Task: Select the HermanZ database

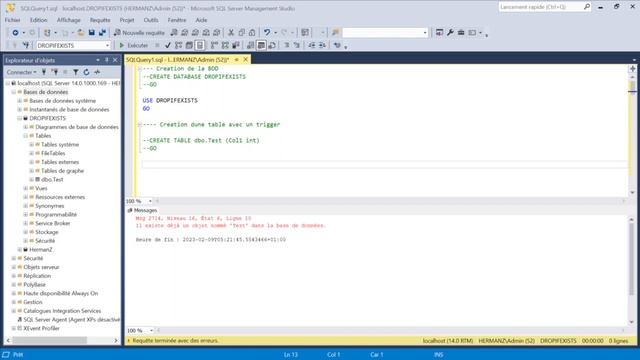Action: tap(41, 250)
